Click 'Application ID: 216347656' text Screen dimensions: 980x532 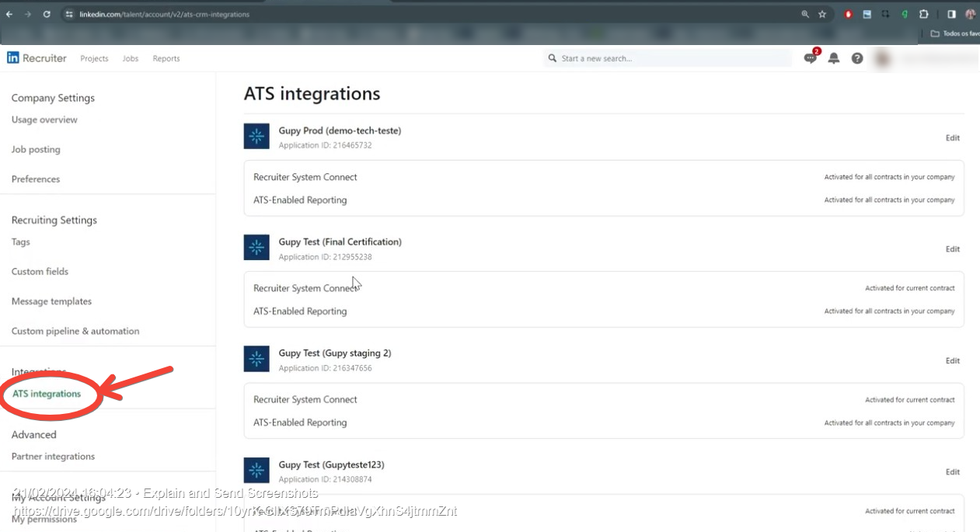click(x=325, y=368)
